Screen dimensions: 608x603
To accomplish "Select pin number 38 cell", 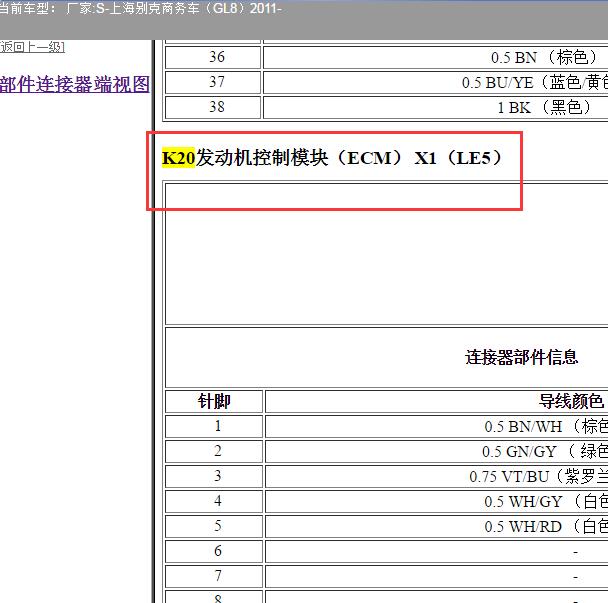I will 213,107.
